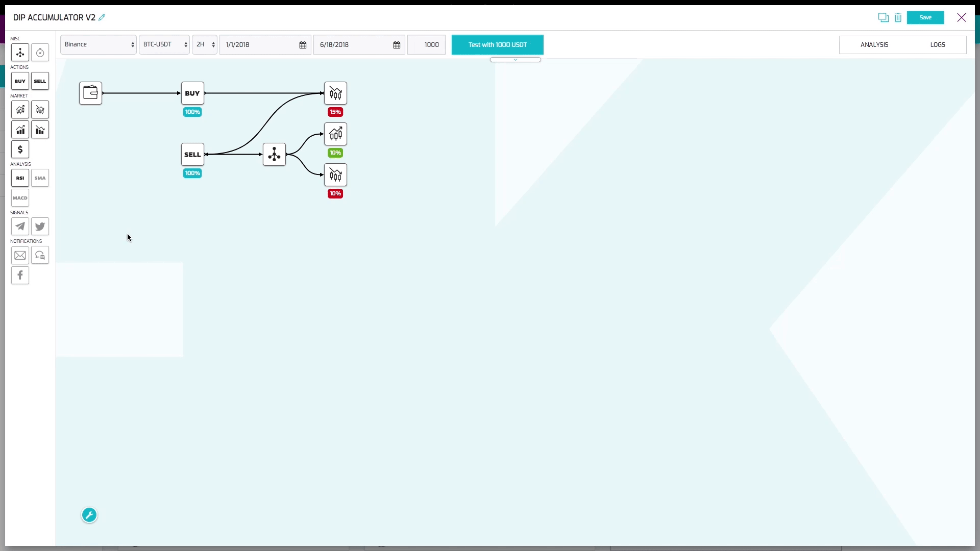Open the wrench settings button

(89, 515)
